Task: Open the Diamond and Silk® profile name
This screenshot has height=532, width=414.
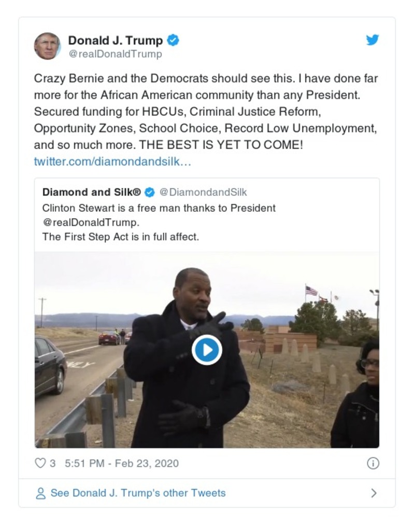Action: tap(91, 192)
